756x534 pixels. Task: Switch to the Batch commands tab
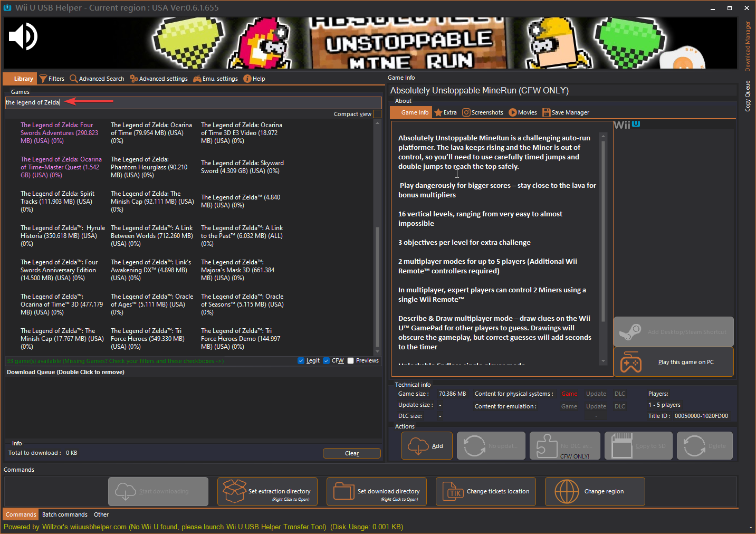65,514
